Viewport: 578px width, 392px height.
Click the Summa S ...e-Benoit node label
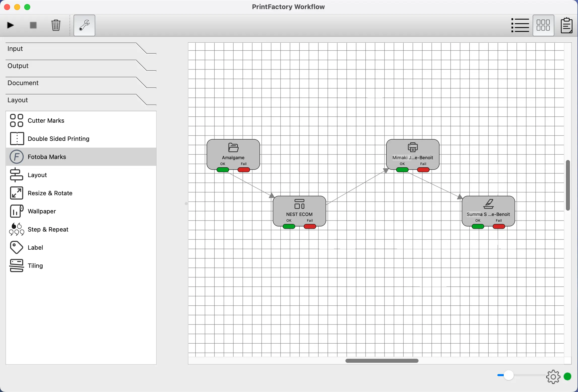coord(488,214)
